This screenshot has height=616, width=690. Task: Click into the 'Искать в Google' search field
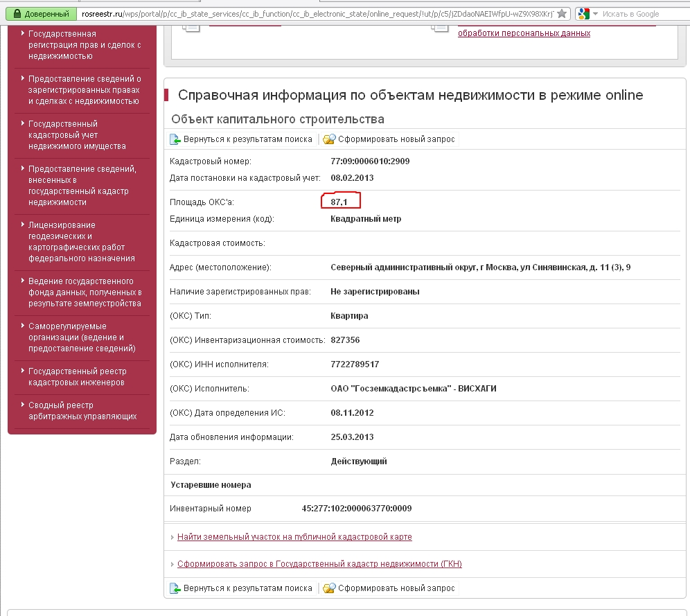click(641, 14)
